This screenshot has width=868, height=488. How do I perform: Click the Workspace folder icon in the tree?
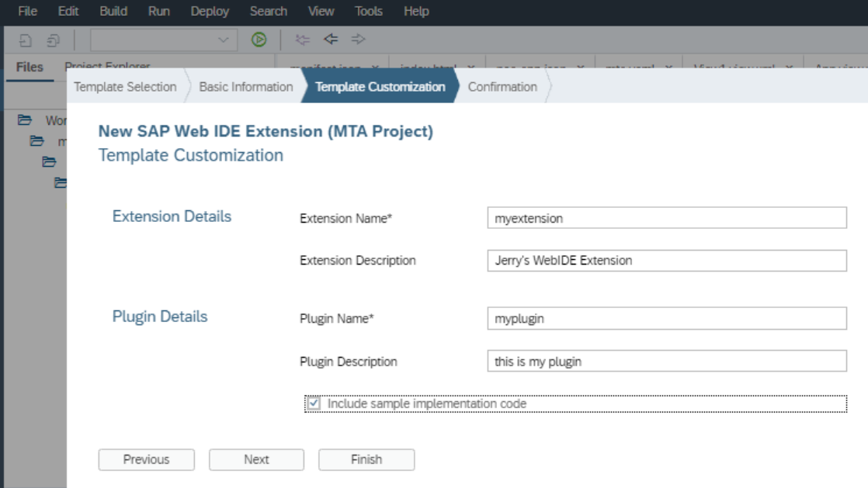click(x=25, y=119)
